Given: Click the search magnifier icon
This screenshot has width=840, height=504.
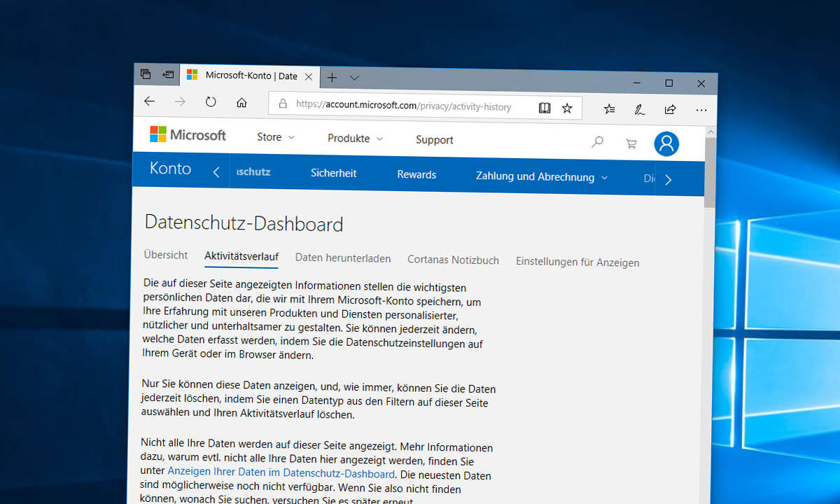Looking at the screenshot, I should click(597, 142).
